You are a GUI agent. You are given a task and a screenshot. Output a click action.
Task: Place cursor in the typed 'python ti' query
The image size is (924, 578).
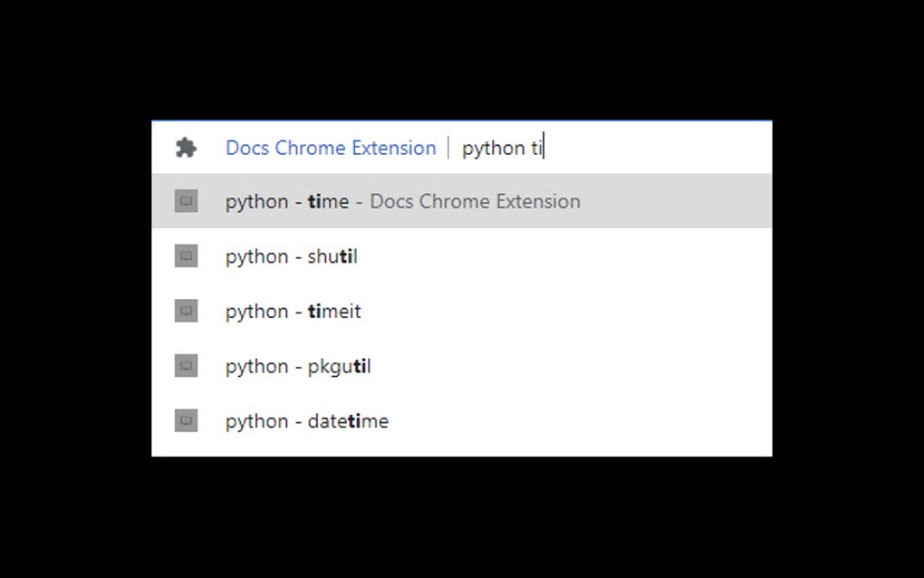[x=501, y=148]
